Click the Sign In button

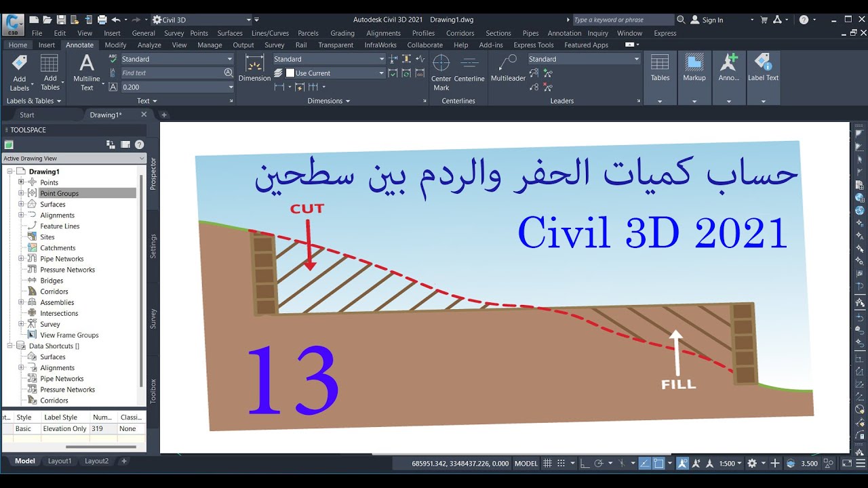click(707, 20)
